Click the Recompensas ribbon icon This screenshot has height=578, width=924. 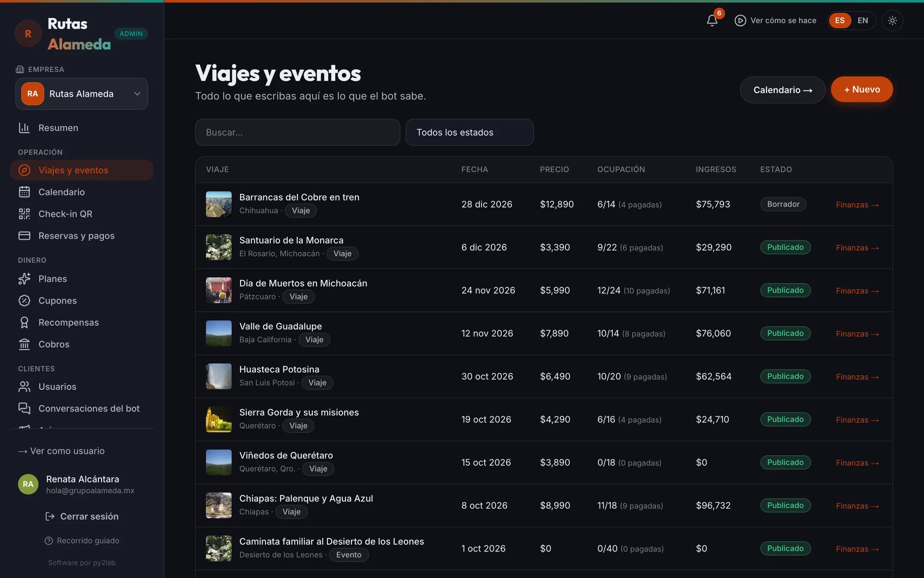point(24,323)
